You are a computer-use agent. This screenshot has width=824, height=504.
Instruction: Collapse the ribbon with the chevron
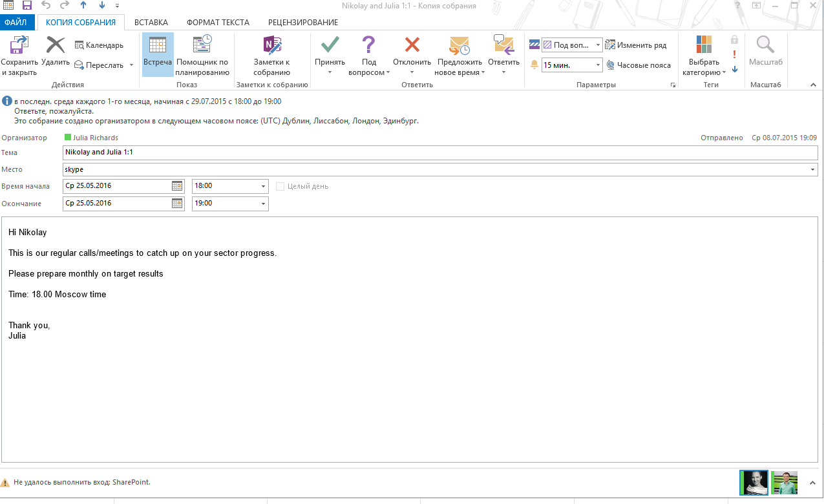coord(813,85)
